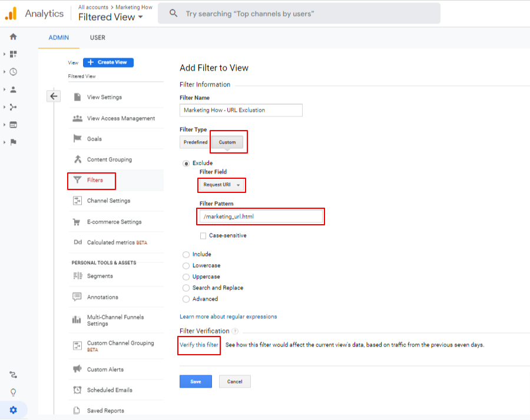Click the Verify this filter link
The height and width of the screenshot is (420, 530).
[x=199, y=345]
